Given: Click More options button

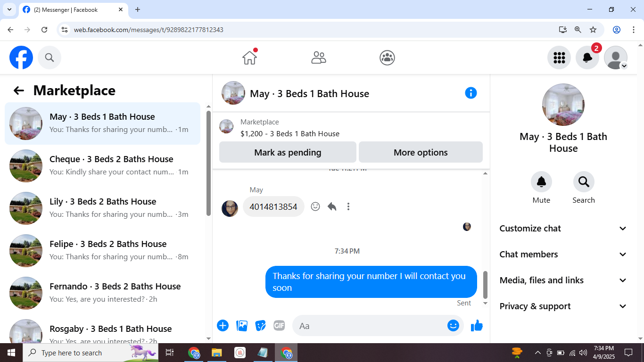Looking at the screenshot, I should 421,152.
